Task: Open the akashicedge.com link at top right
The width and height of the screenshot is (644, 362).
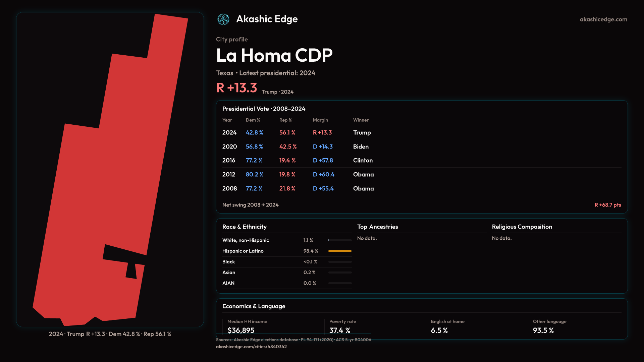Action: click(x=603, y=19)
